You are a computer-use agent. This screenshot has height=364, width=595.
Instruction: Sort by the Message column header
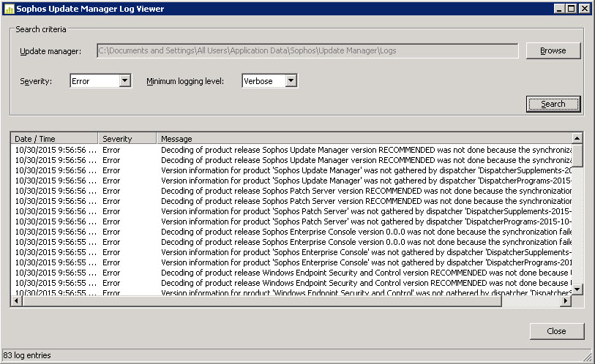point(364,139)
